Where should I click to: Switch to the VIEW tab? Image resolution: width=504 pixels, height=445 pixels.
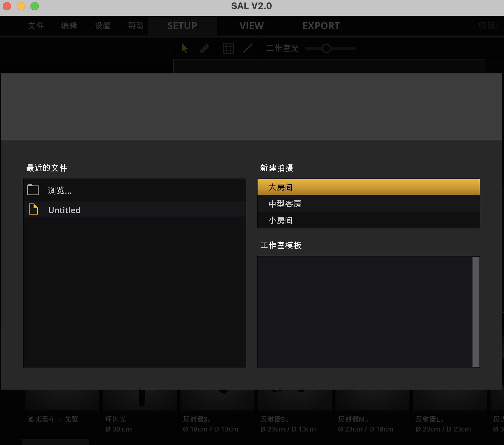pyautogui.click(x=252, y=26)
